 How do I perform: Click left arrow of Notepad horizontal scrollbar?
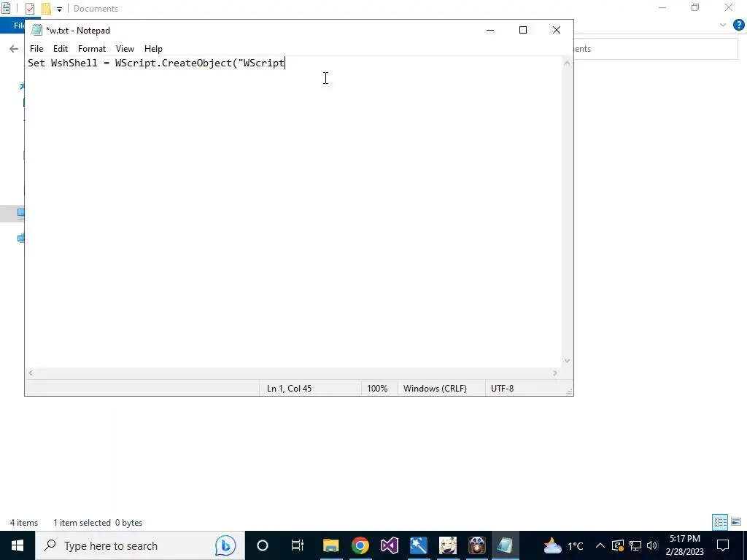click(31, 373)
